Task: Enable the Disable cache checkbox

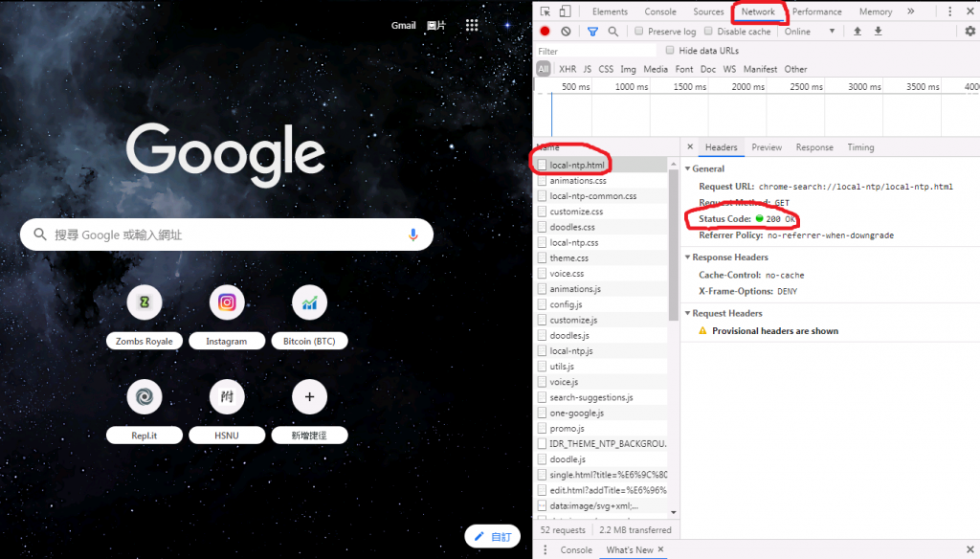Action: pos(708,31)
